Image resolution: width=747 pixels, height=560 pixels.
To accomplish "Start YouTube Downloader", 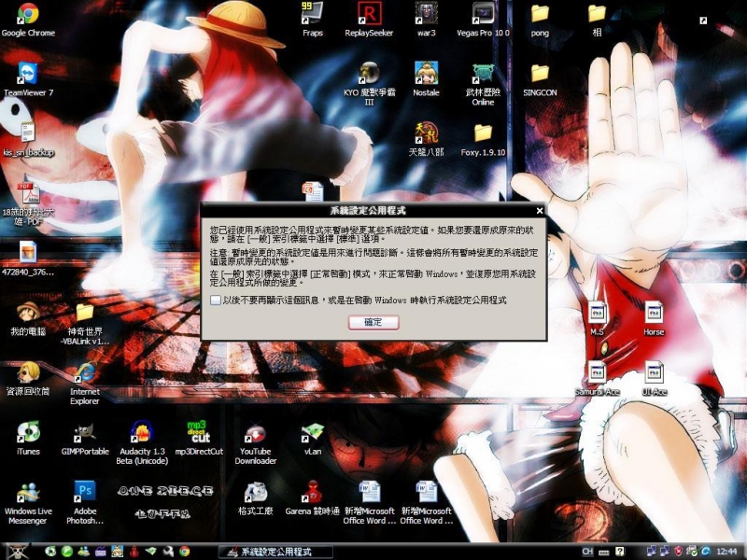I will [255, 434].
